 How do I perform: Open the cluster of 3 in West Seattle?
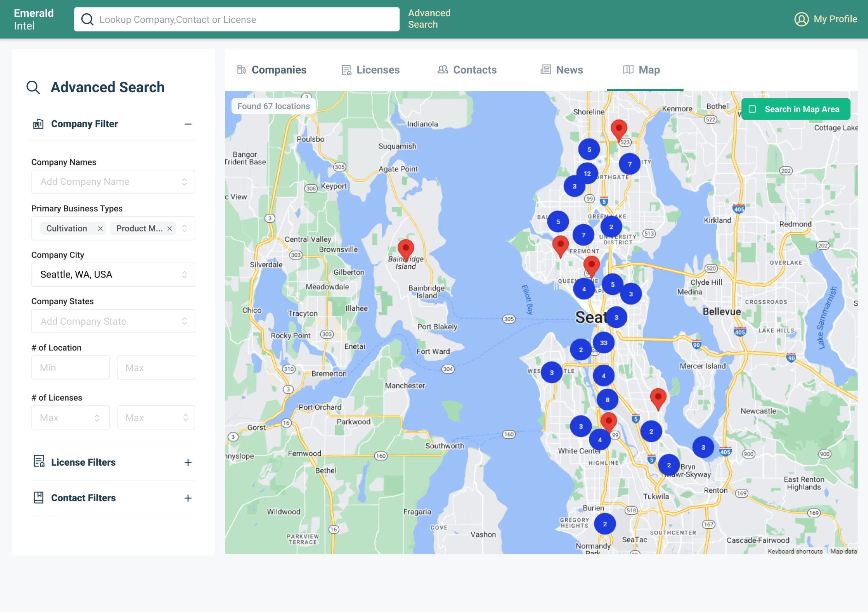[x=552, y=372]
